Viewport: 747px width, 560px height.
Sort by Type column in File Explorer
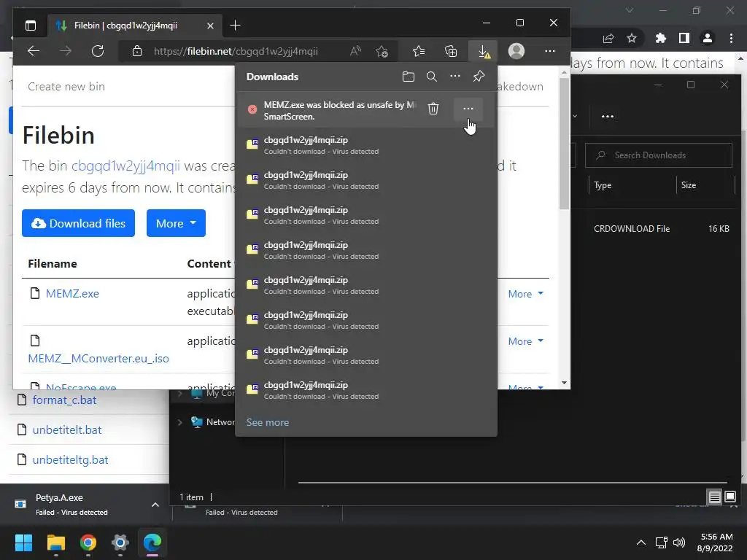603,185
